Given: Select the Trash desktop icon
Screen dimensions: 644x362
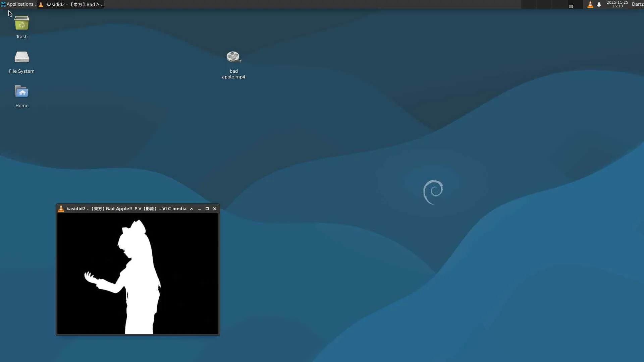Looking at the screenshot, I should click(x=22, y=23).
